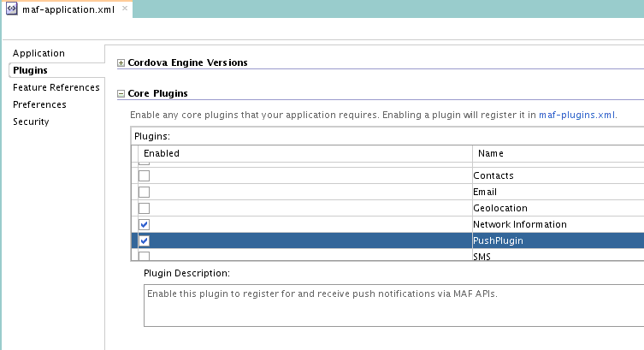Viewport: 644px width, 350px height.
Task: Uncheck the PushPlugin checkbox
Action: coord(145,240)
